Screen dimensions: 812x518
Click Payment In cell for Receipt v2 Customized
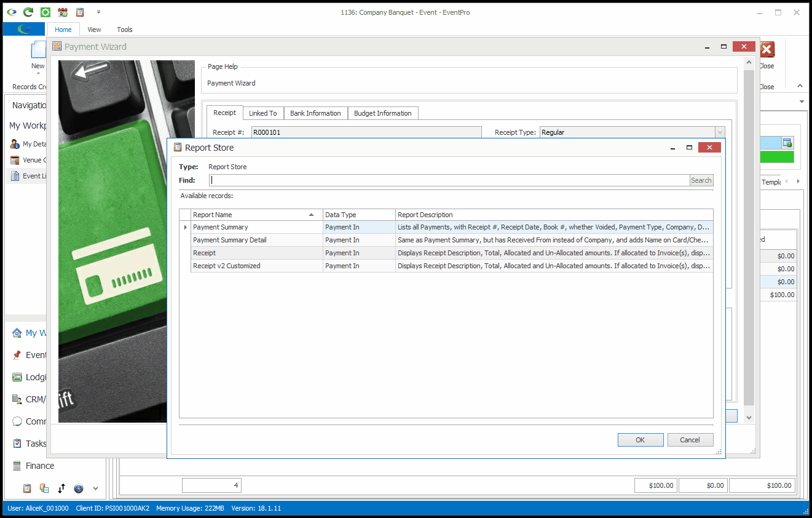(x=359, y=266)
